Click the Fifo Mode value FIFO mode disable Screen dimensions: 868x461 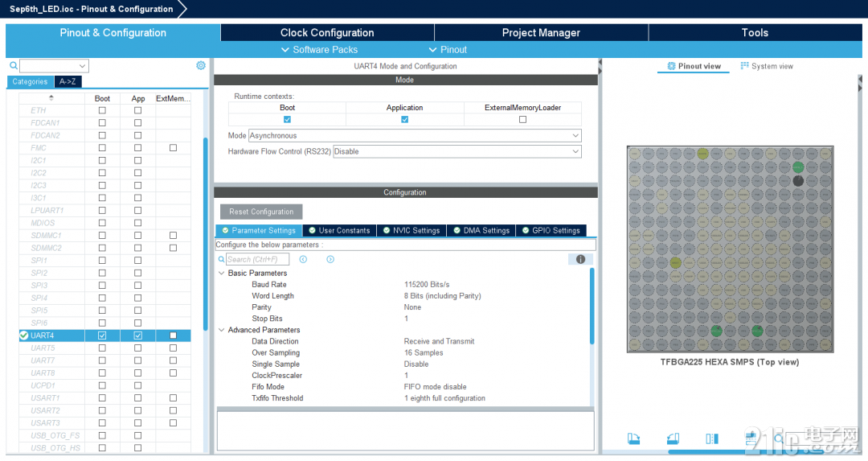click(435, 387)
